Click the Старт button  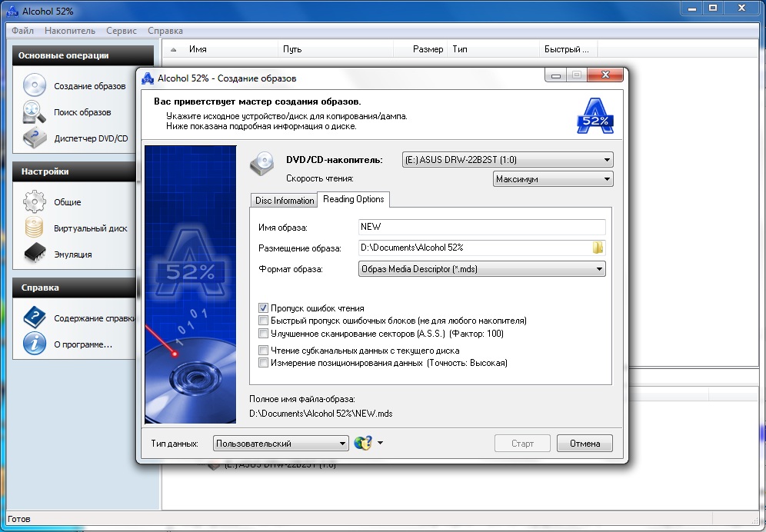coord(522,444)
